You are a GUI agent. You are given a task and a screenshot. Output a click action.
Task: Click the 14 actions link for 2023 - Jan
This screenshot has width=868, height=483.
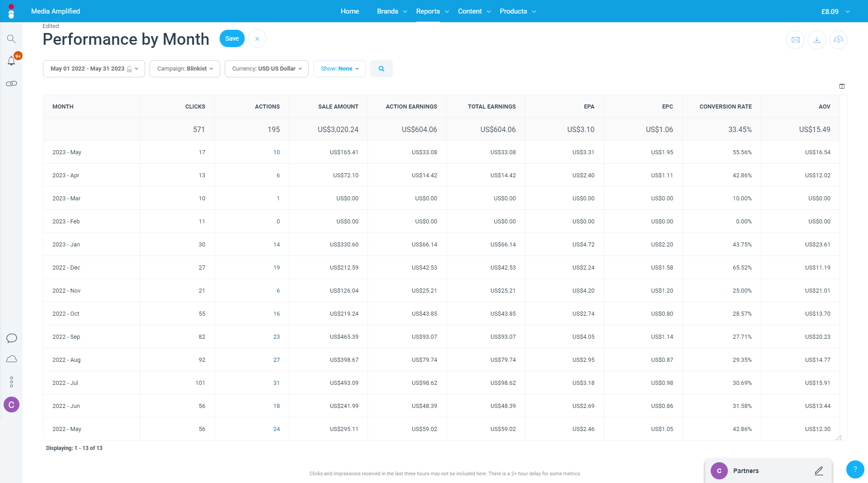pyautogui.click(x=276, y=245)
